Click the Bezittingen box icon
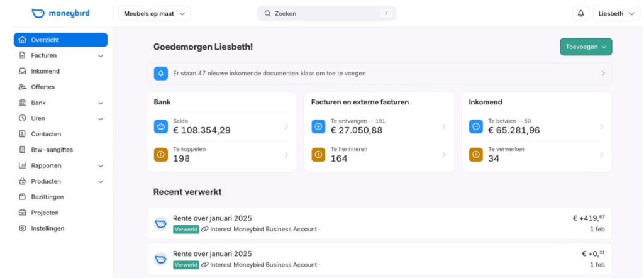The height and width of the screenshot is (278, 644). (23, 197)
